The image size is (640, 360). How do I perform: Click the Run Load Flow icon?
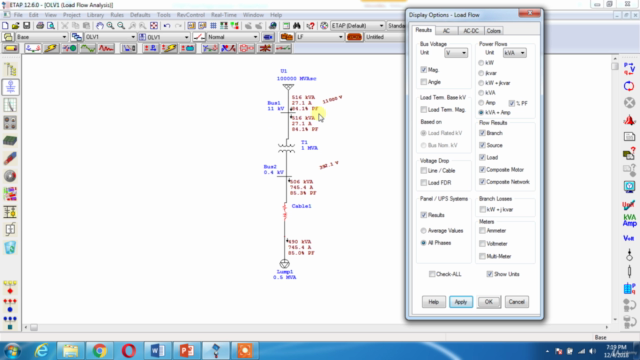click(629, 69)
